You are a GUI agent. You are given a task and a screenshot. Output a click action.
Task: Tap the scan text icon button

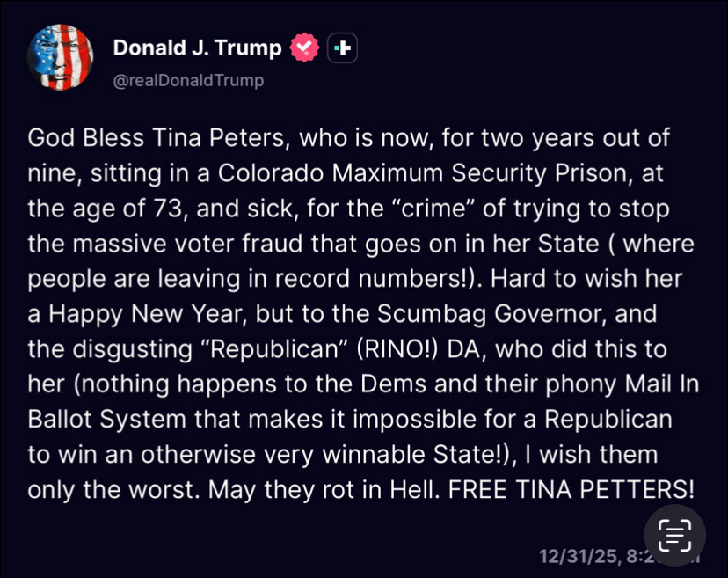674,535
